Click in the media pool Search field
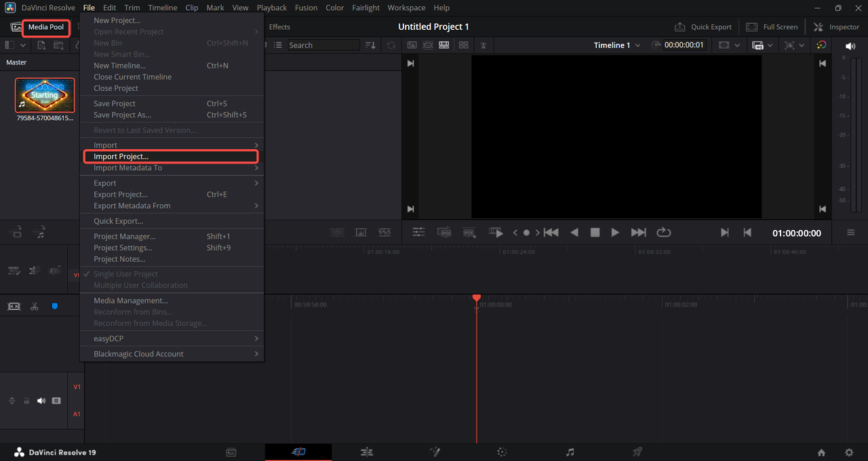The width and height of the screenshot is (868, 461). coord(323,45)
